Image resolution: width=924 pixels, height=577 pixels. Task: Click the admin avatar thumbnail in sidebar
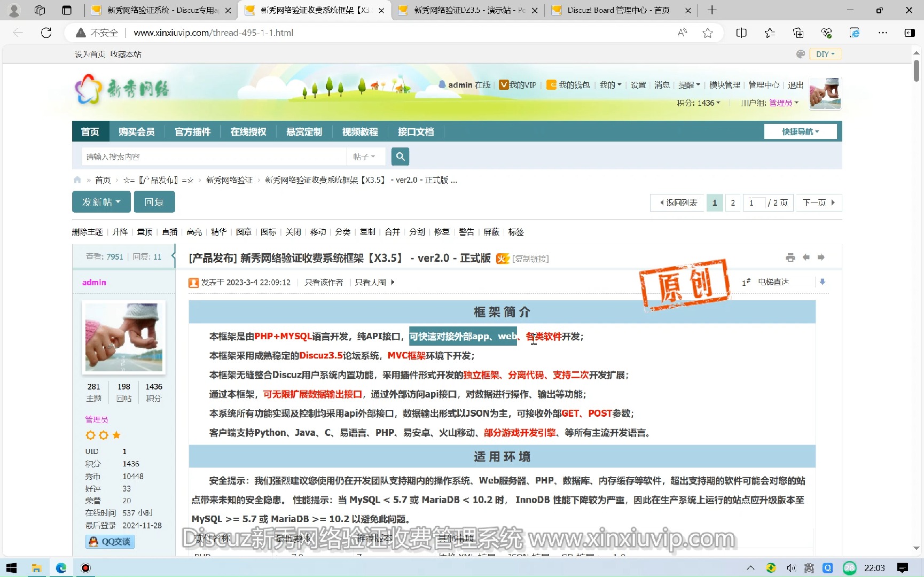click(124, 338)
